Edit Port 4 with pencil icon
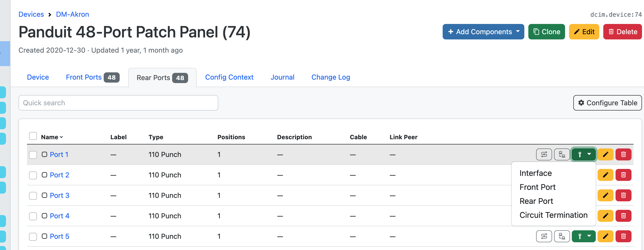Viewport: 644px width, 250px height. (605, 216)
